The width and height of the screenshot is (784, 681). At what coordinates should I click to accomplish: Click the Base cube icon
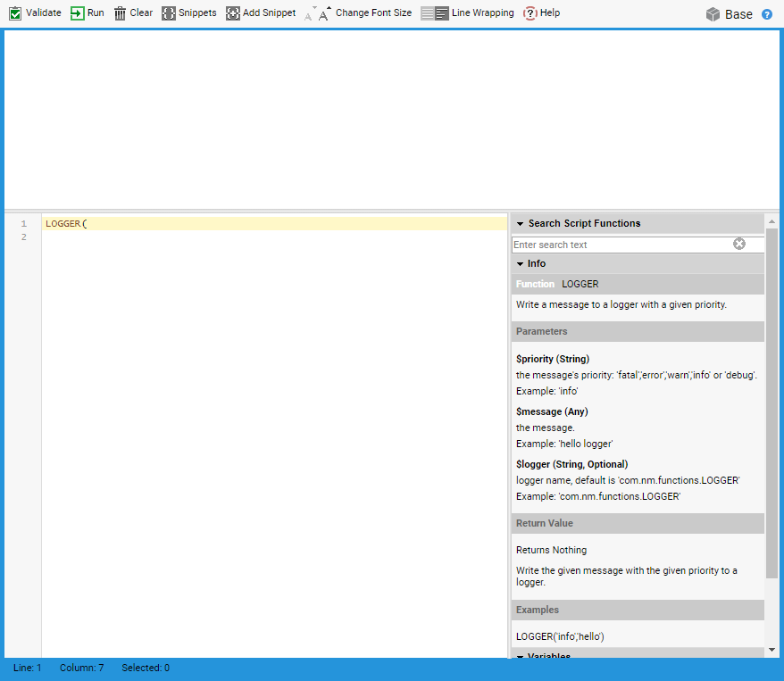tap(712, 13)
